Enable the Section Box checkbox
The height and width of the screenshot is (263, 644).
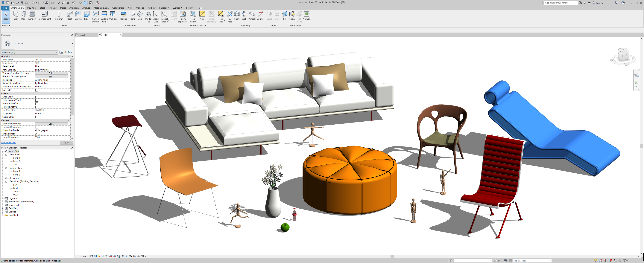(x=37, y=117)
